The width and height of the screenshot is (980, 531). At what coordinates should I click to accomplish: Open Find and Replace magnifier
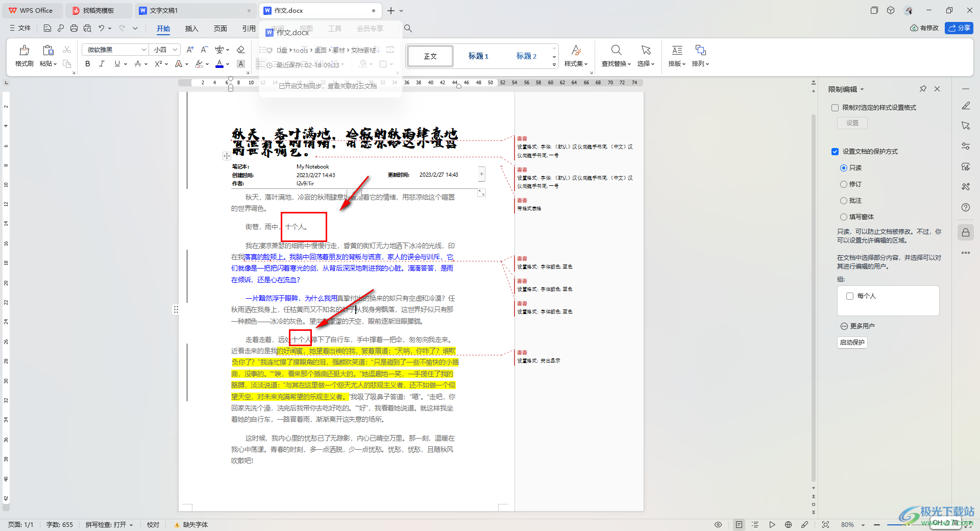coord(616,55)
